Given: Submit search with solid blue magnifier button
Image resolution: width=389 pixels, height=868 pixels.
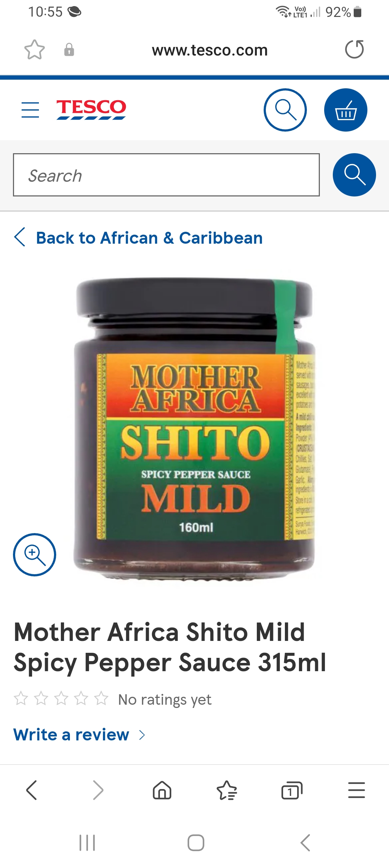Looking at the screenshot, I should (x=354, y=175).
